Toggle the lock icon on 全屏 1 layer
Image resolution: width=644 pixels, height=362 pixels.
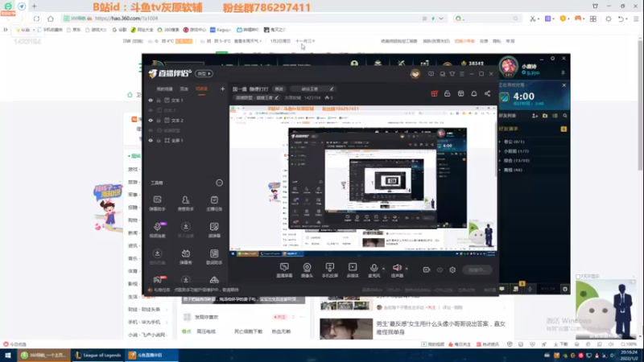[x=159, y=140]
